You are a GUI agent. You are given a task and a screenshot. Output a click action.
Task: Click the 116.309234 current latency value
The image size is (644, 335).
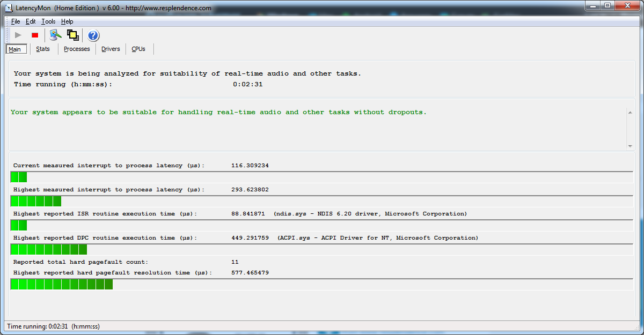250,166
